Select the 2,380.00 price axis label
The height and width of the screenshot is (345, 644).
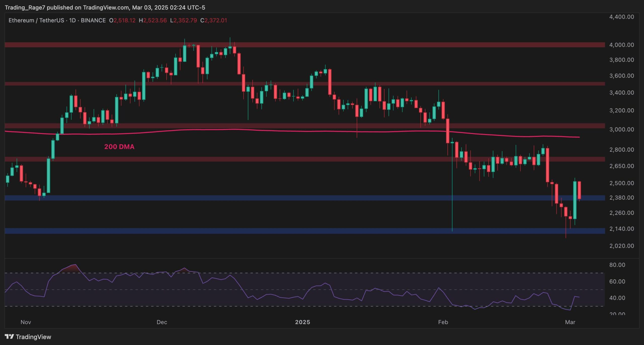(x=621, y=198)
